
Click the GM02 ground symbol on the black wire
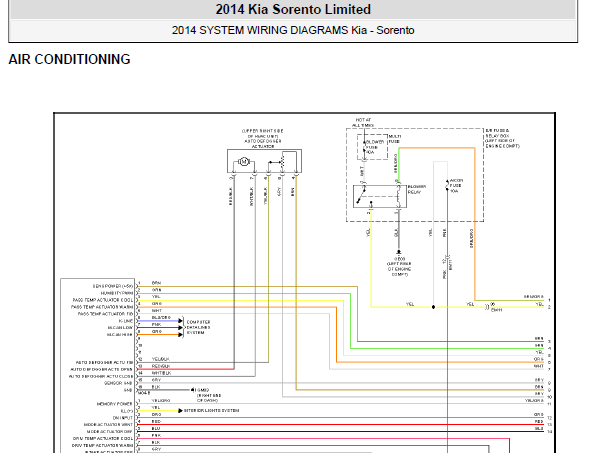point(192,390)
